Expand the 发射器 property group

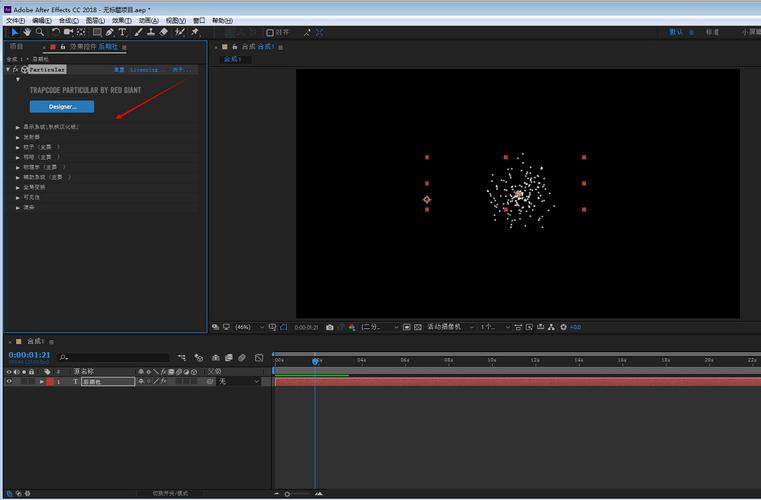[17, 137]
